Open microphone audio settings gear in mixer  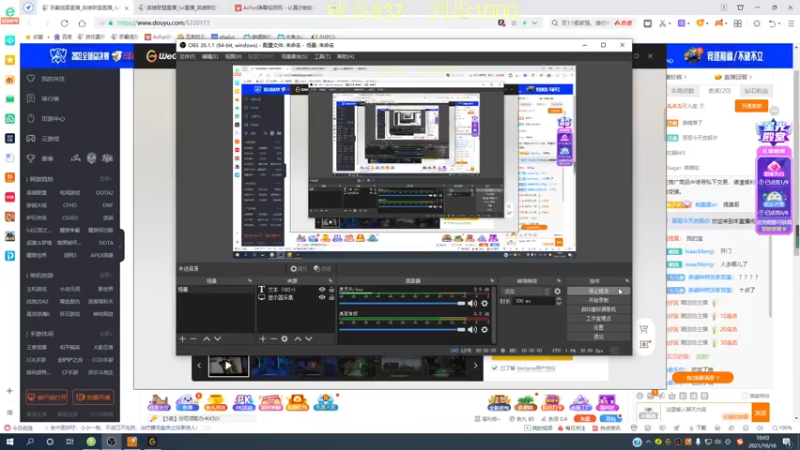(x=484, y=304)
